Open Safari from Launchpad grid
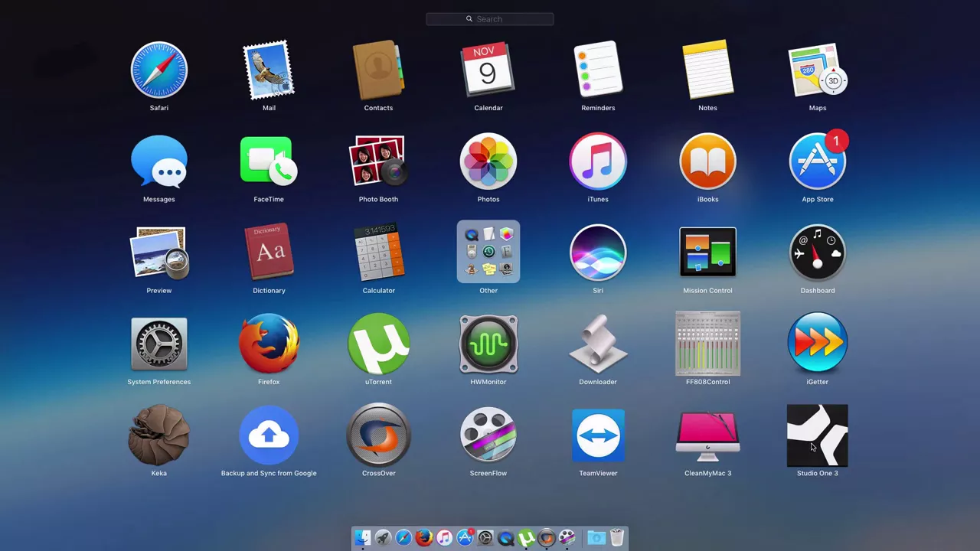The width and height of the screenshot is (980, 551). coord(158,70)
